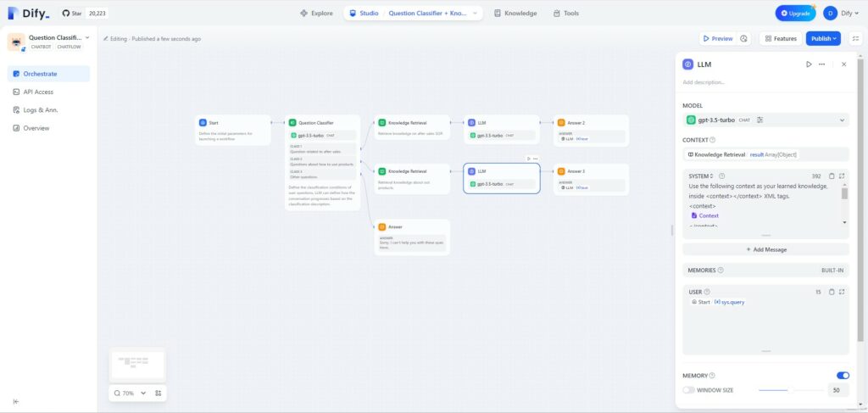Switch to the Studio tab
The width and height of the screenshot is (868, 413).
pos(364,14)
